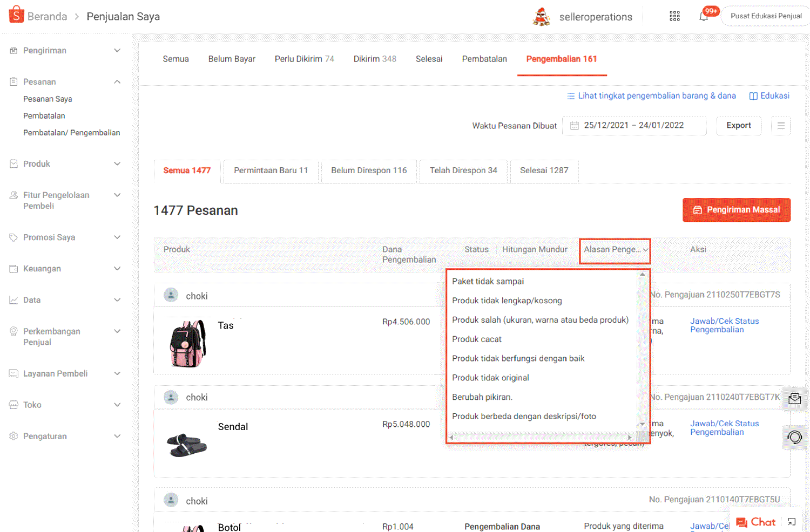
Task: Open the Alasan Pengembalian filter dropdown
Action: [x=615, y=249]
